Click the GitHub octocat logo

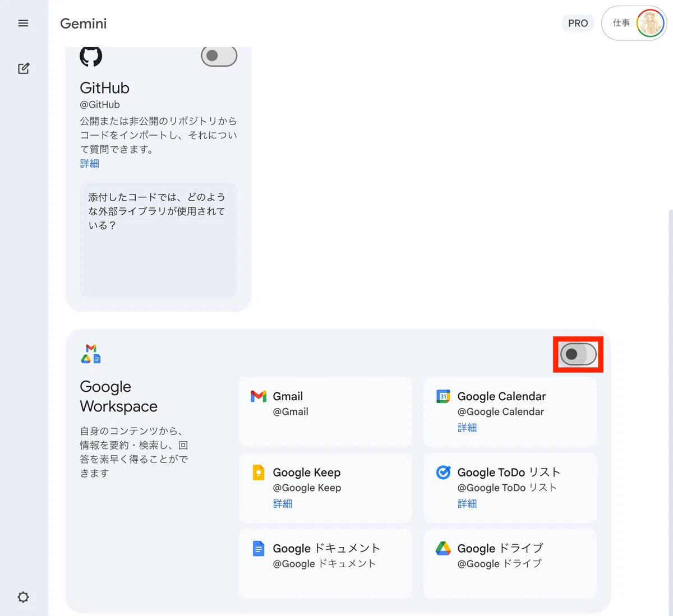(91, 56)
